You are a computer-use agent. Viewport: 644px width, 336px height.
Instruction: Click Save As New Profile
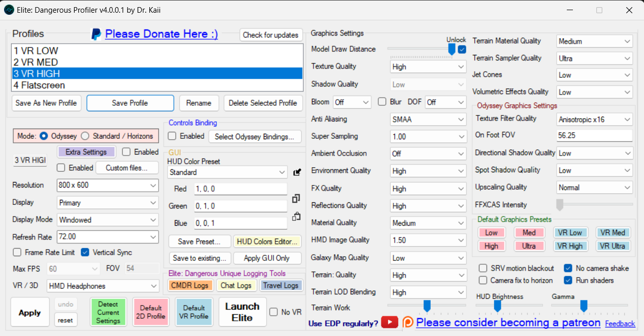46,103
